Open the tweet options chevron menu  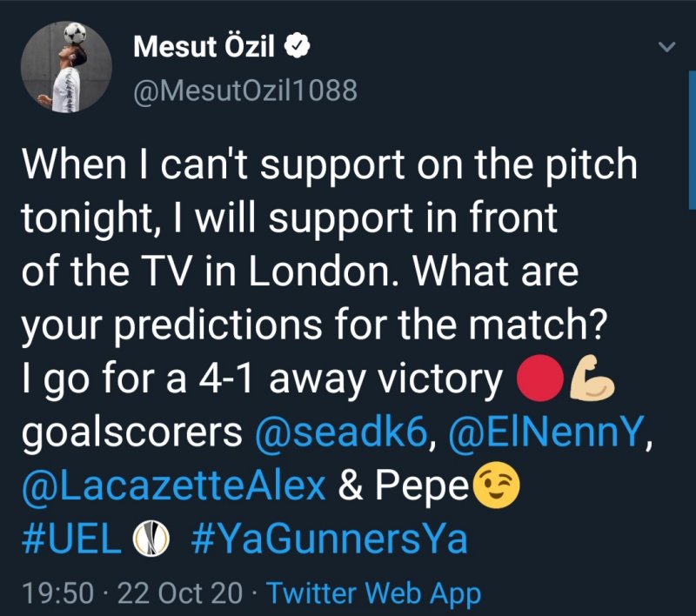tap(667, 46)
